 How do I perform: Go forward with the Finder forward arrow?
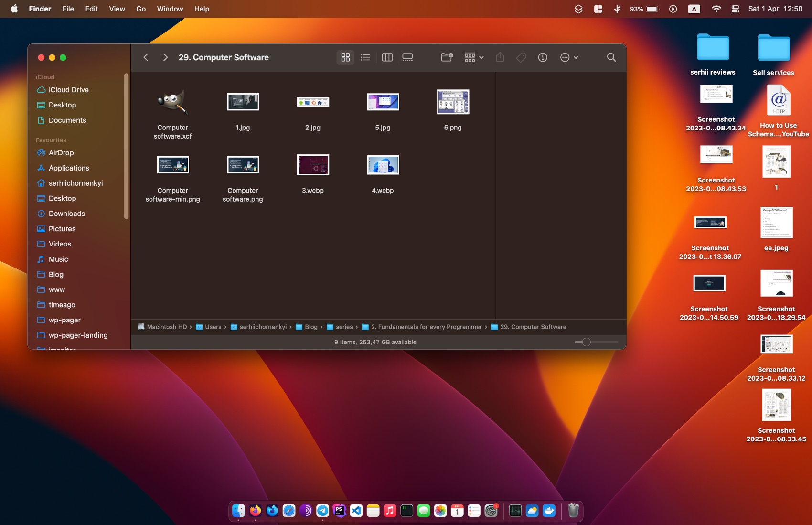(165, 57)
